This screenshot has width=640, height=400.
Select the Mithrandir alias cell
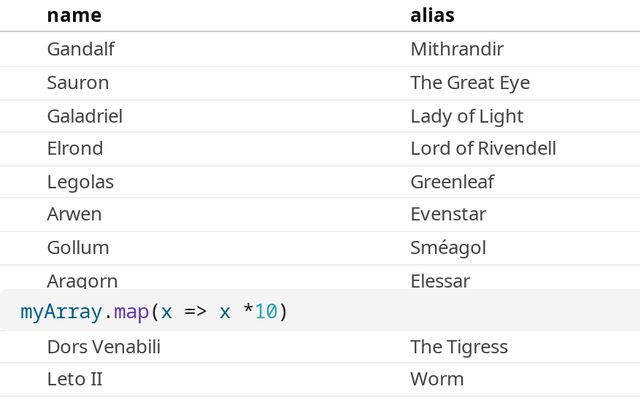tap(457, 49)
